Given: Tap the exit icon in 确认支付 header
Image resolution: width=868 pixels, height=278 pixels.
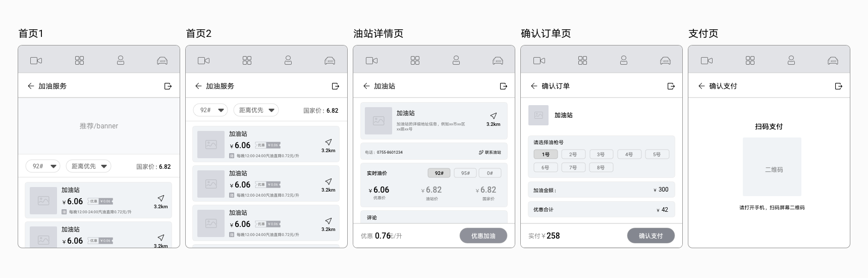Looking at the screenshot, I should click(839, 86).
